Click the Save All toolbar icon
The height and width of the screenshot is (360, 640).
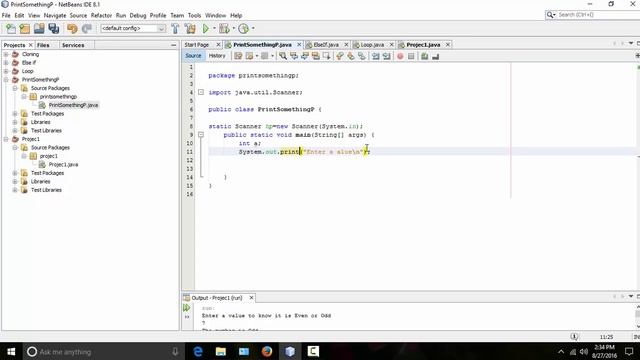54,29
